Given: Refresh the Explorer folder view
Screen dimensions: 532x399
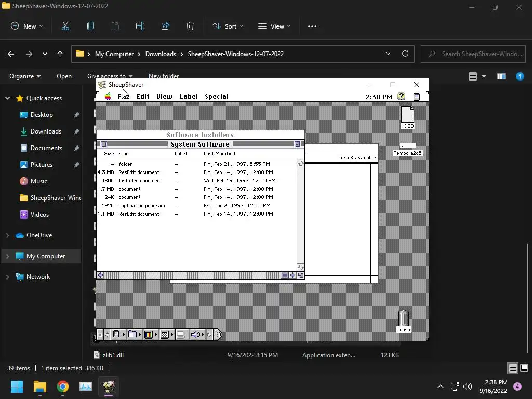Looking at the screenshot, I should [405, 54].
